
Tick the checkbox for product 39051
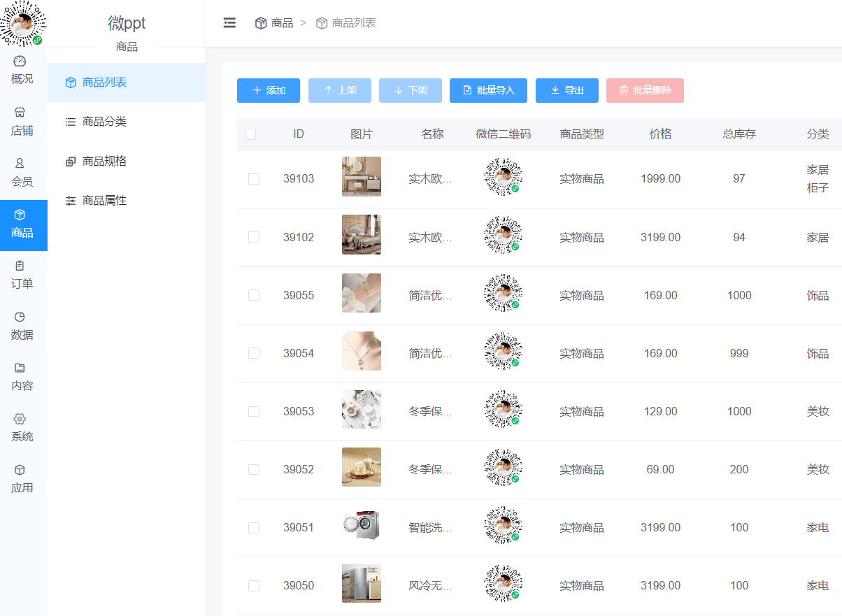pyautogui.click(x=254, y=528)
